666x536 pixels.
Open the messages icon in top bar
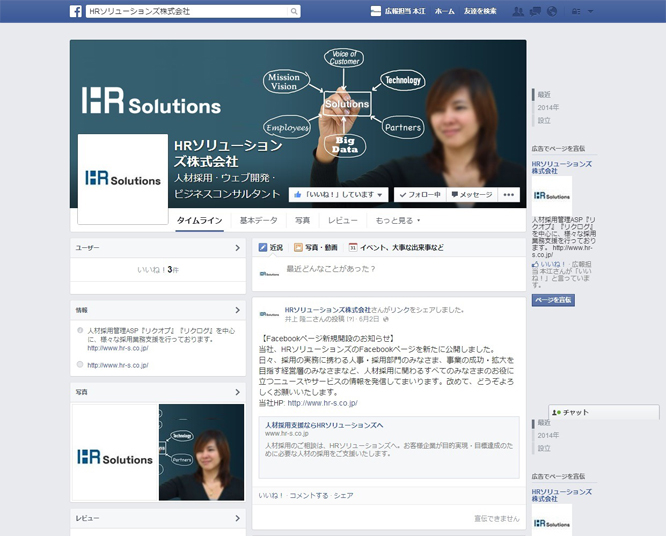[535, 11]
